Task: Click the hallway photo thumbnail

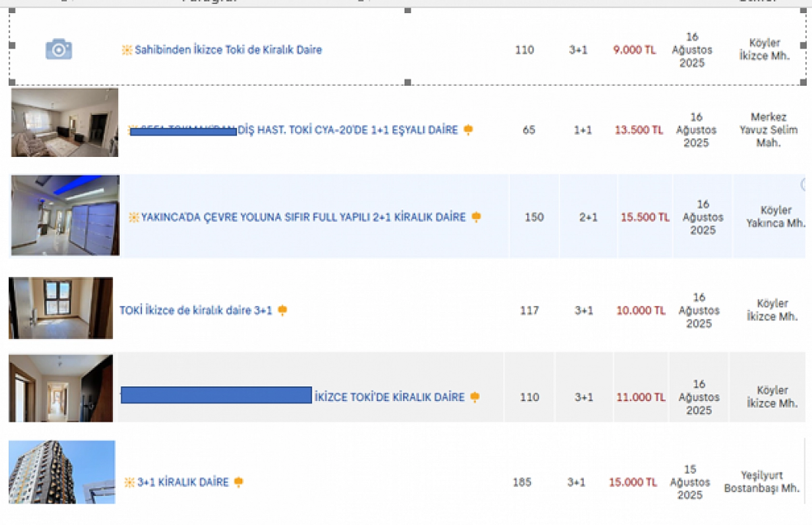Action: click(x=61, y=388)
